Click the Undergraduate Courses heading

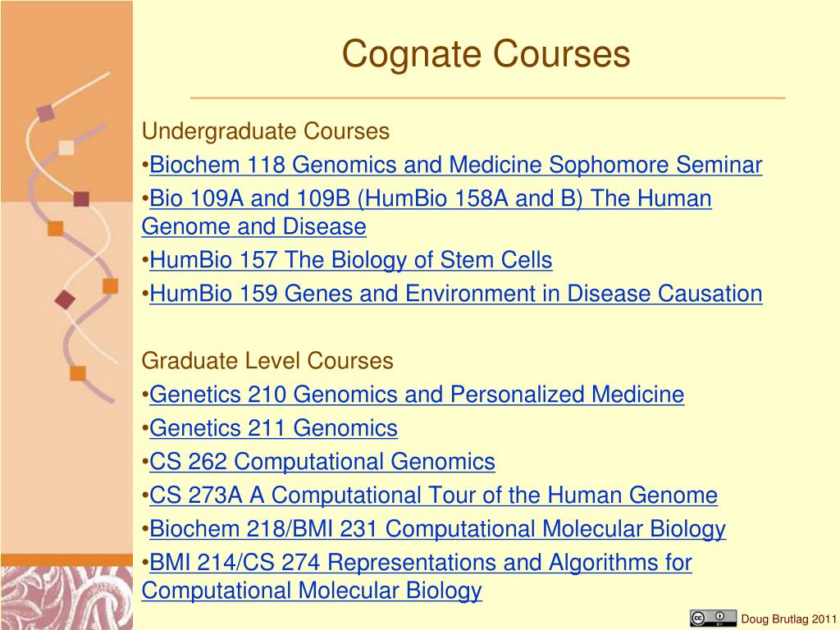[266, 132]
